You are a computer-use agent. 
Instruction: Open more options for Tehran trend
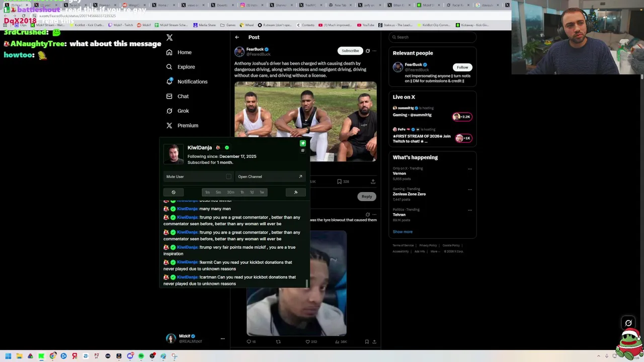pos(470,210)
